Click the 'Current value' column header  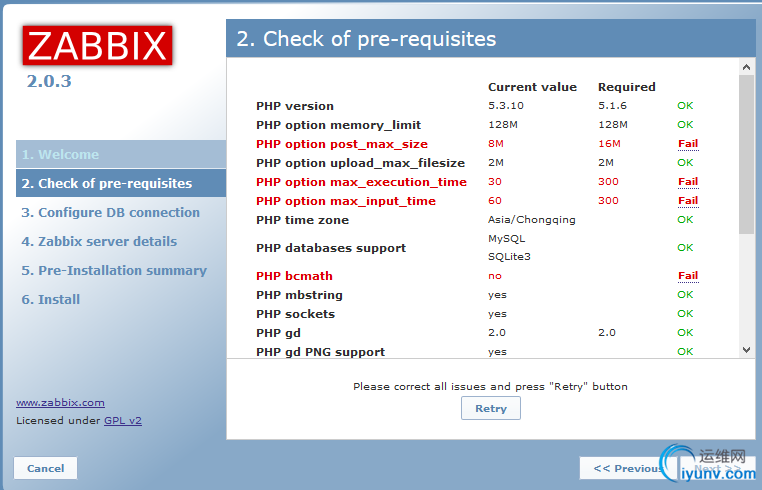pos(532,87)
